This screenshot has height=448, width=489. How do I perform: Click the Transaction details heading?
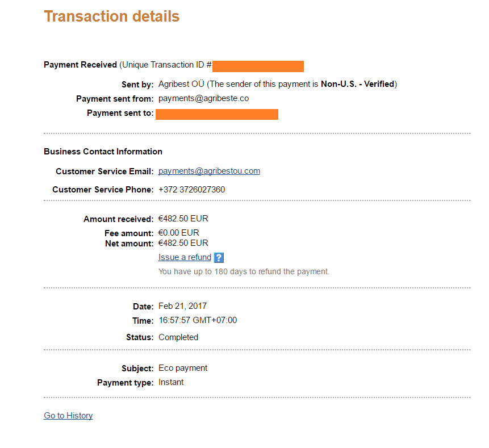pyautogui.click(x=111, y=16)
